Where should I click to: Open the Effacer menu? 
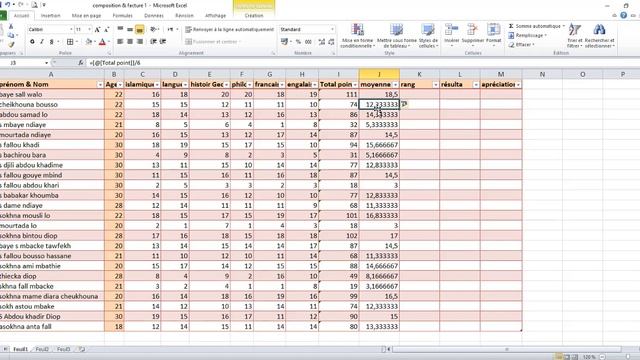point(522,44)
